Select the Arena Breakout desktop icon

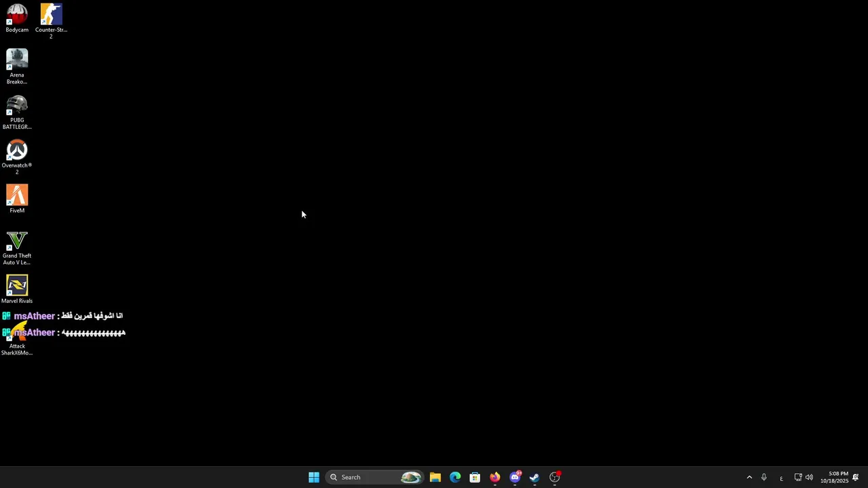click(17, 66)
